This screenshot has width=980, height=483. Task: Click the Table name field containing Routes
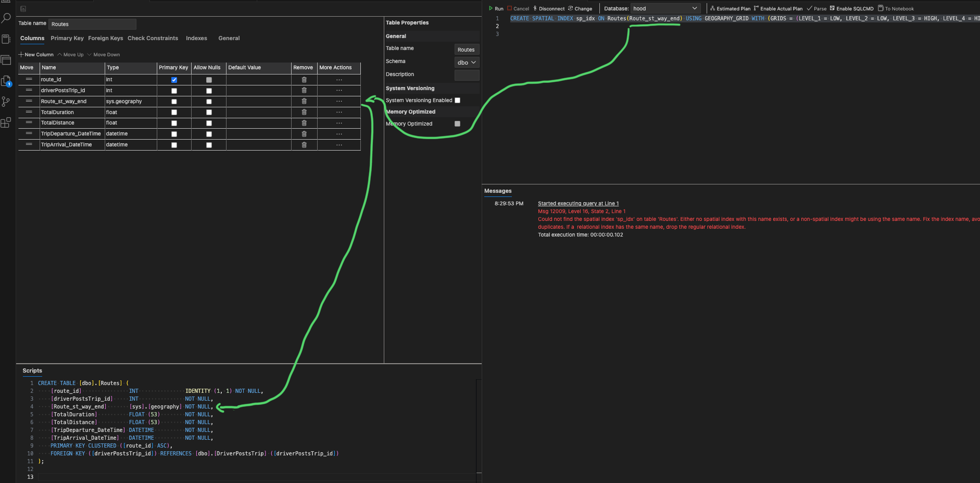click(x=92, y=24)
